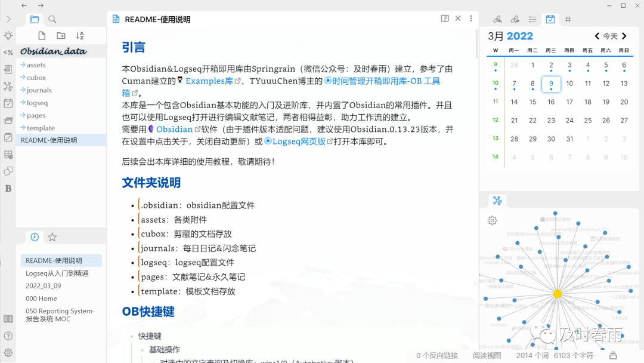Switch to recent files clock tab

pyautogui.click(x=35, y=237)
